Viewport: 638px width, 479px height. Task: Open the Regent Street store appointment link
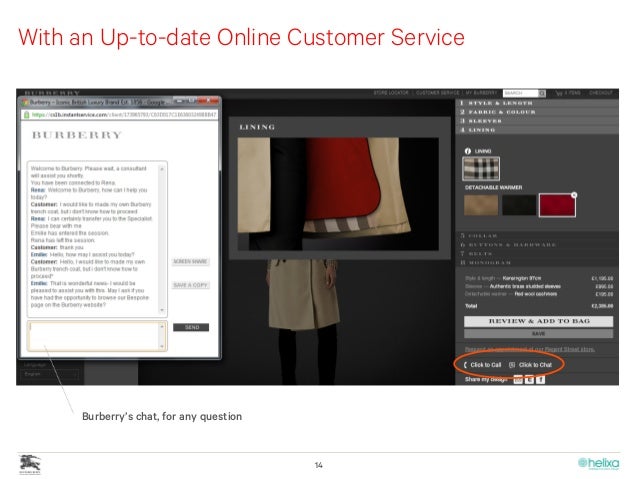click(x=530, y=349)
